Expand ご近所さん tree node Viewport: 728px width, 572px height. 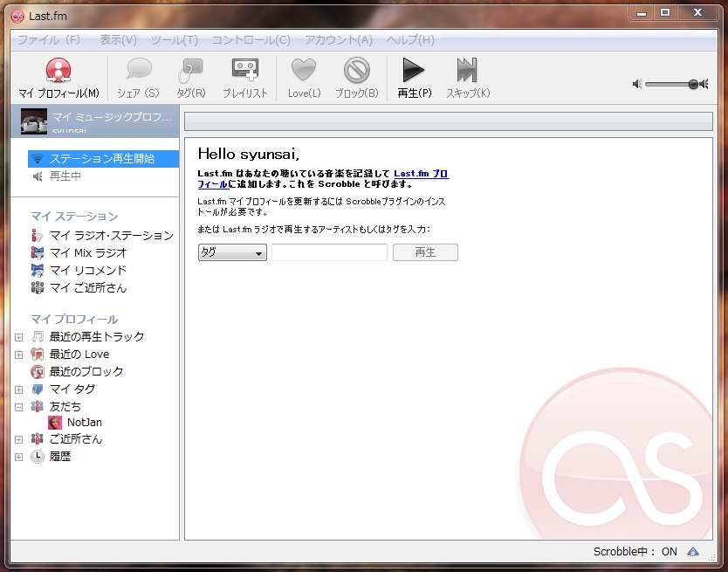(x=18, y=439)
